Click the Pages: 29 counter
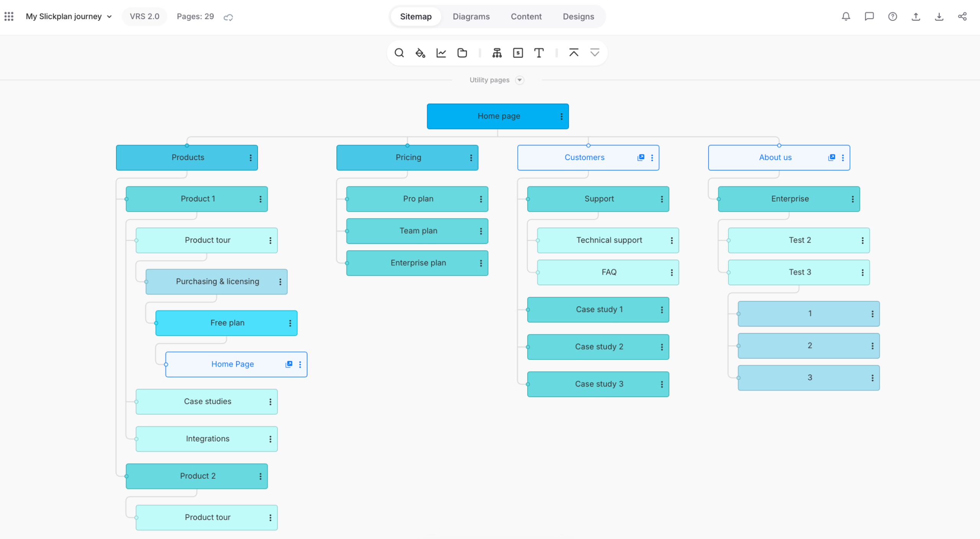 click(195, 16)
